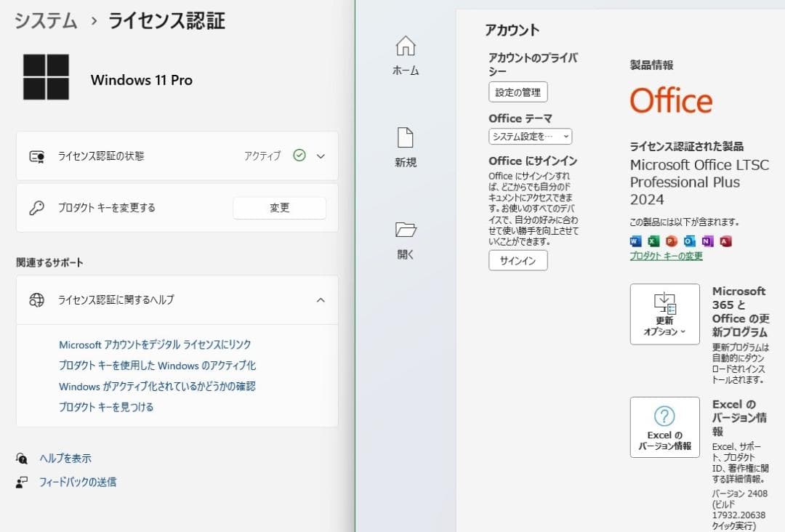Expand the ライセンス認証の状態 section
The image size is (785, 532).
click(x=321, y=155)
